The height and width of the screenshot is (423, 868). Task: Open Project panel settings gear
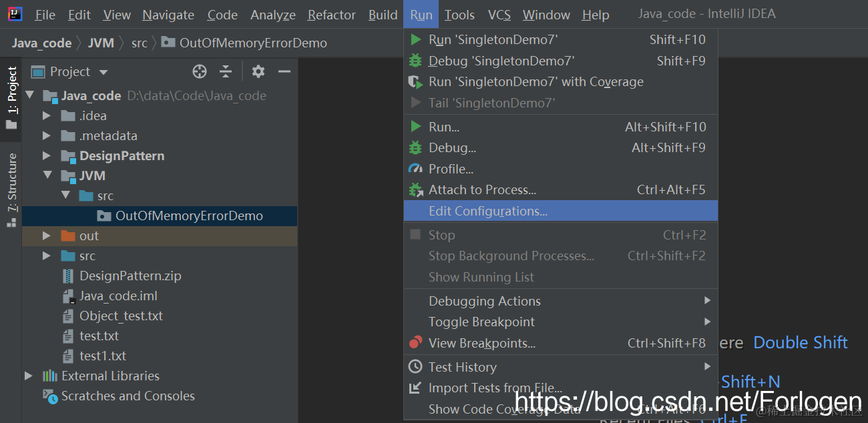258,71
